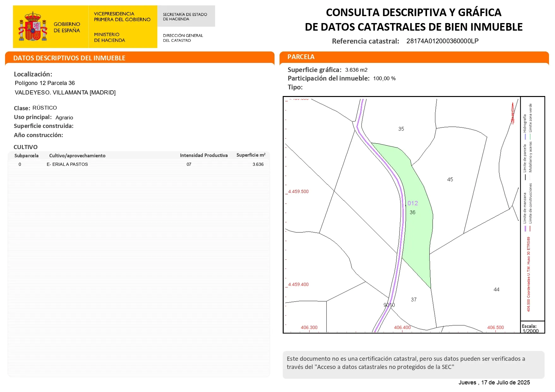Click the CULTIVO heading
This screenshot has width=555, height=392.
(x=26, y=147)
